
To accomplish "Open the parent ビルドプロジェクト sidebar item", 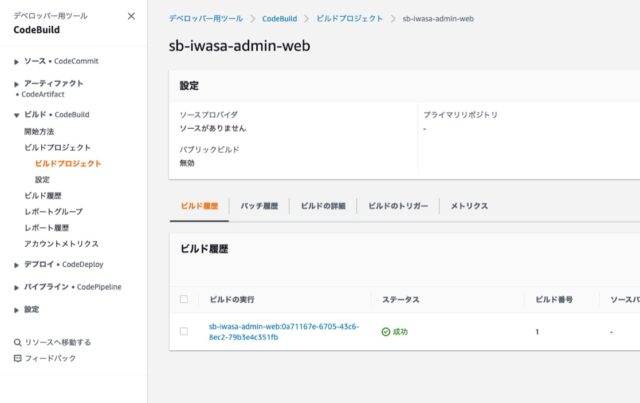I will point(57,147).
